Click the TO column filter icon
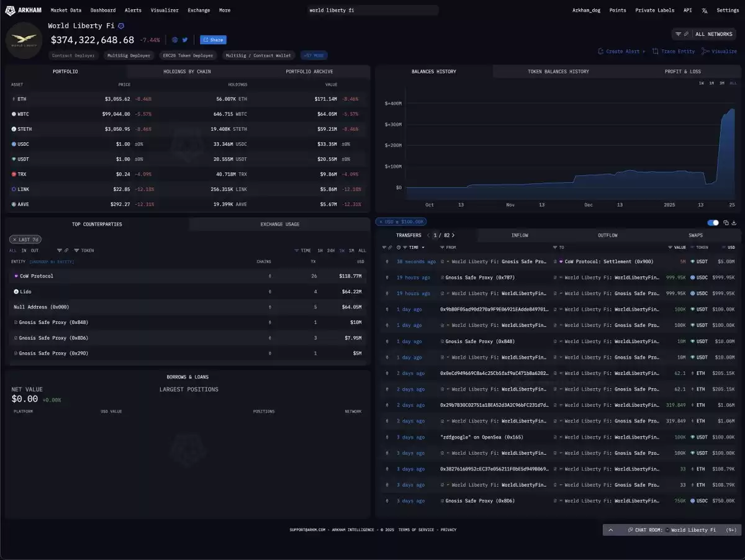The width and height of the screenshot is (745, 560). click(555, 247)
